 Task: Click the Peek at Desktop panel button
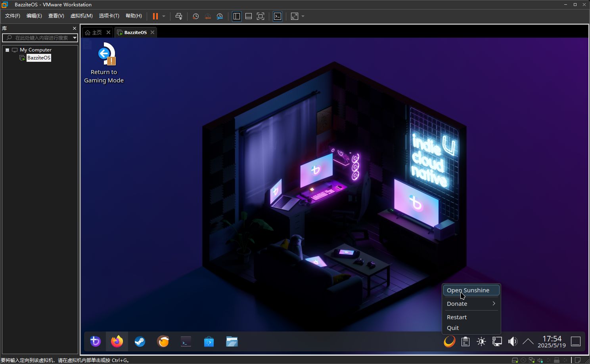pyautogui.click(x=576, y=341)
